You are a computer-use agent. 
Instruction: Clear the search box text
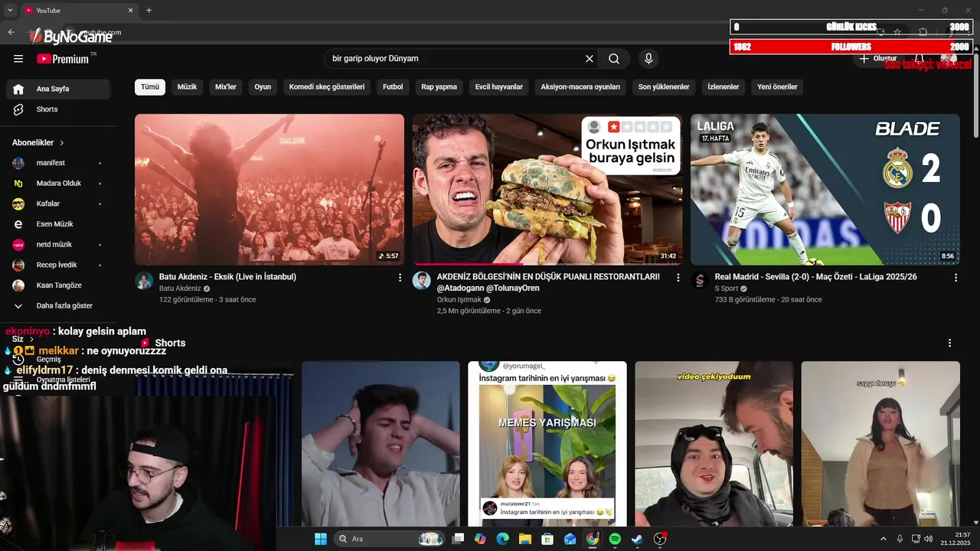[x=590, y=59]
